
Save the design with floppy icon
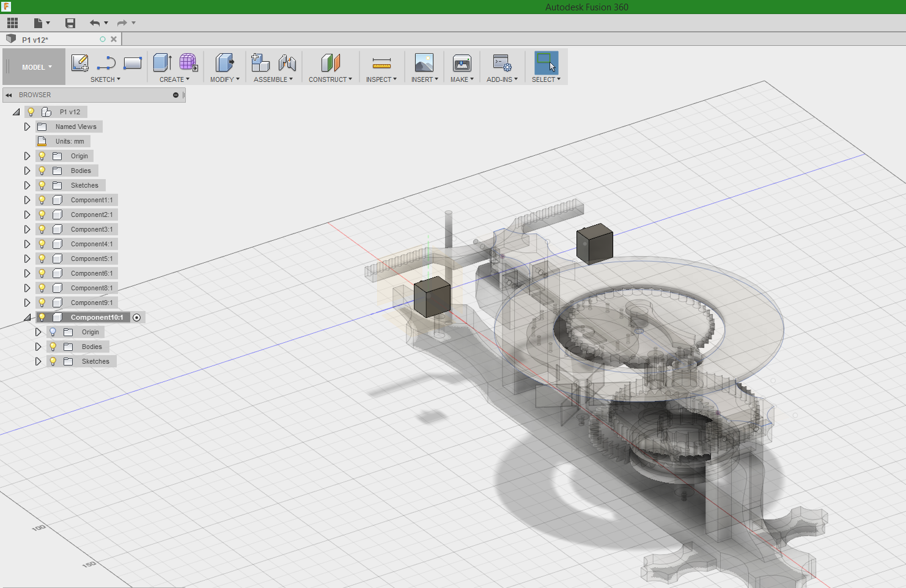(70, 23)
